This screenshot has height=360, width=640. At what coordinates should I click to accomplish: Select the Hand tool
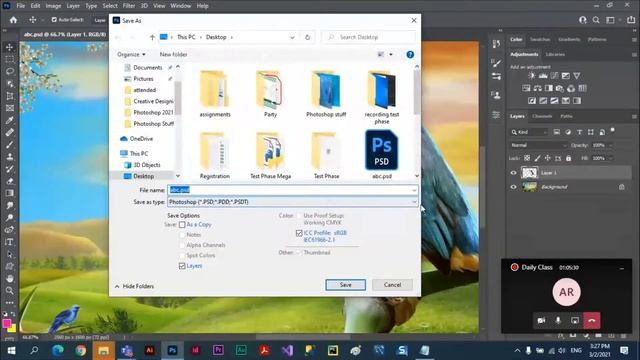pyautogui.click(x=9, y=279)
